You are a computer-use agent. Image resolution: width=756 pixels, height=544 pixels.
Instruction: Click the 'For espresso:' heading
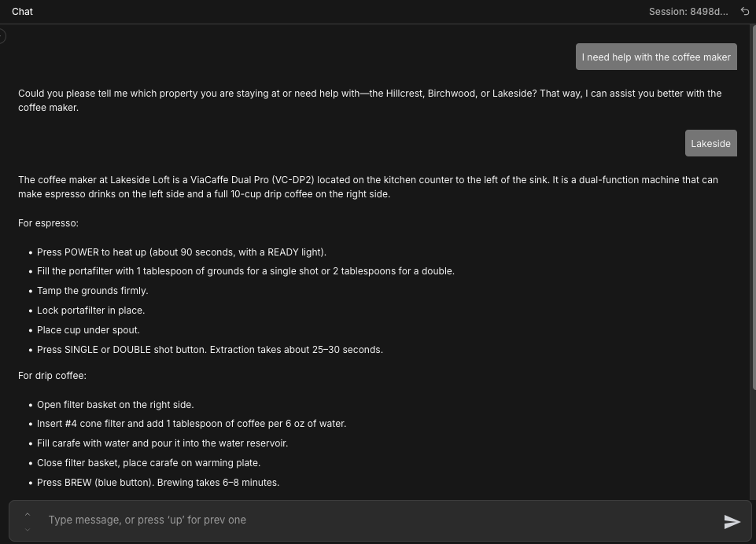click(48, 223)
